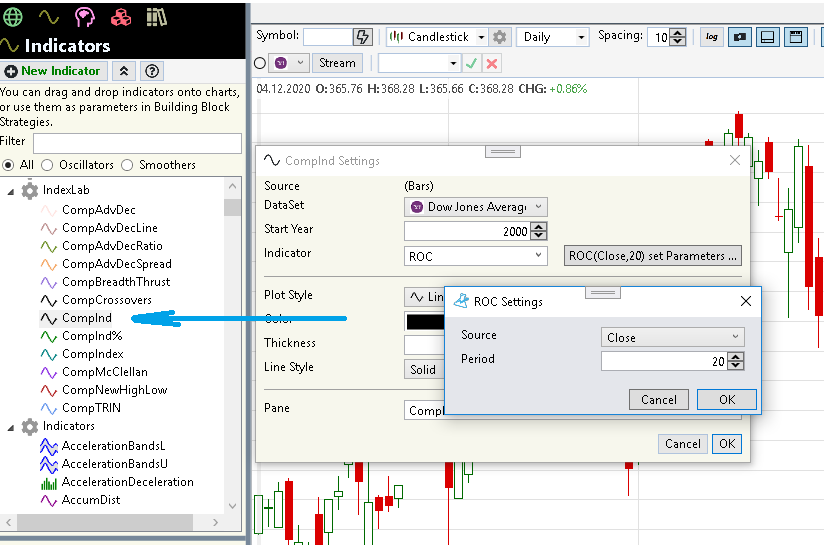Click ROC(Close,20) set Parameters button
Viewport: 824px width, 545px height.
(x=653, y=256)
